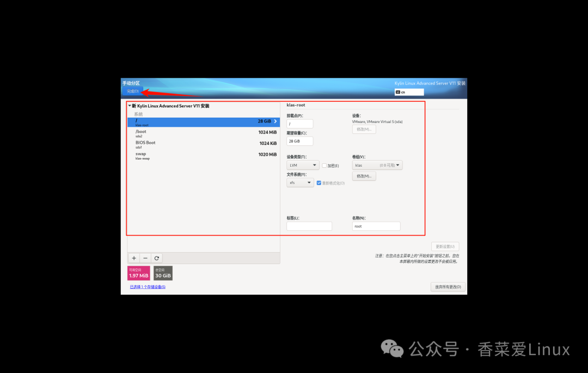
Task: Click 修改 button under 设备
Action: coord(364,130)
